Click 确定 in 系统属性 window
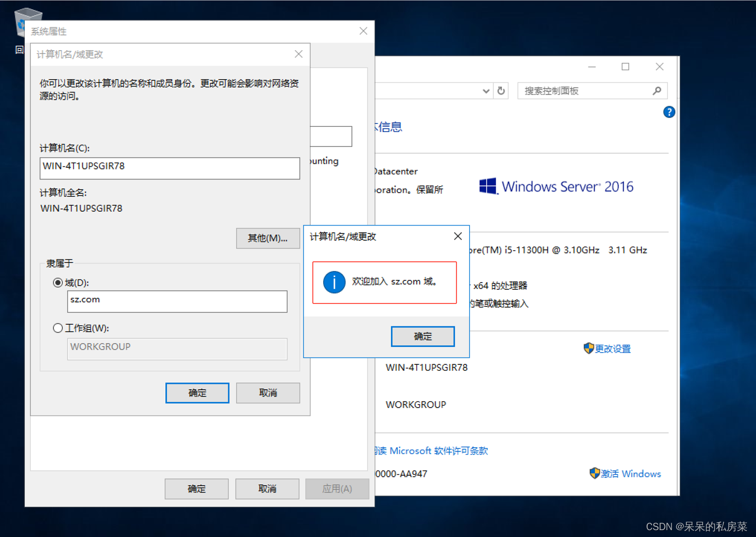756x537 pixels. point(197,489)
